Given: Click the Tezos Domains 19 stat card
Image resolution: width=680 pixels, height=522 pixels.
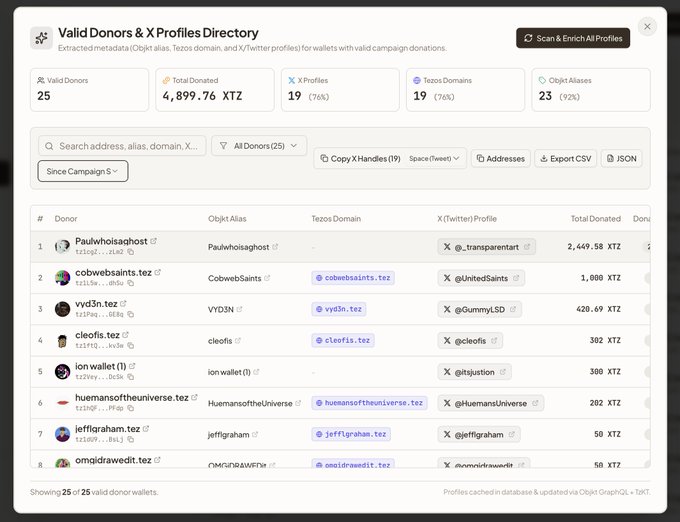Looking at the screenshot, I should 465,90.
